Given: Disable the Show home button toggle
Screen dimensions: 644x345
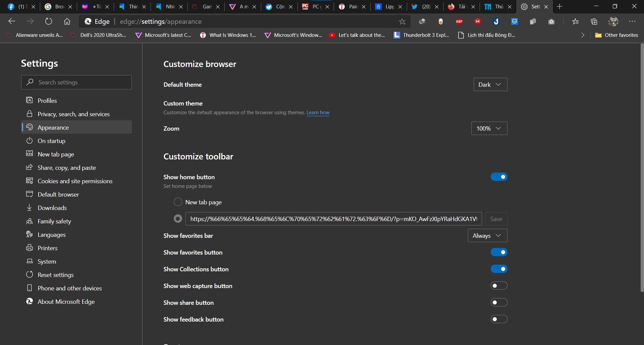Looking at the screenshot, I should click(499, 177).
